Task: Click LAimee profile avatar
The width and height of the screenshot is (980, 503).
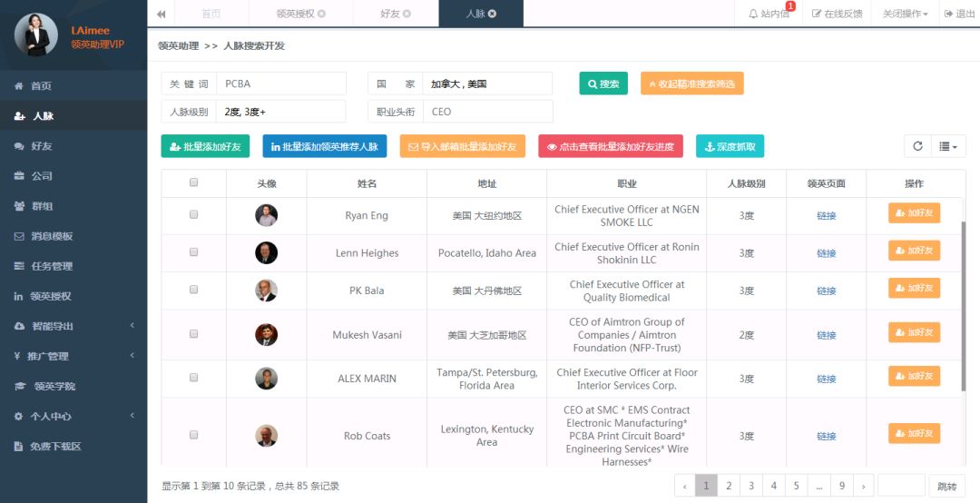Action: coord(35,35)
